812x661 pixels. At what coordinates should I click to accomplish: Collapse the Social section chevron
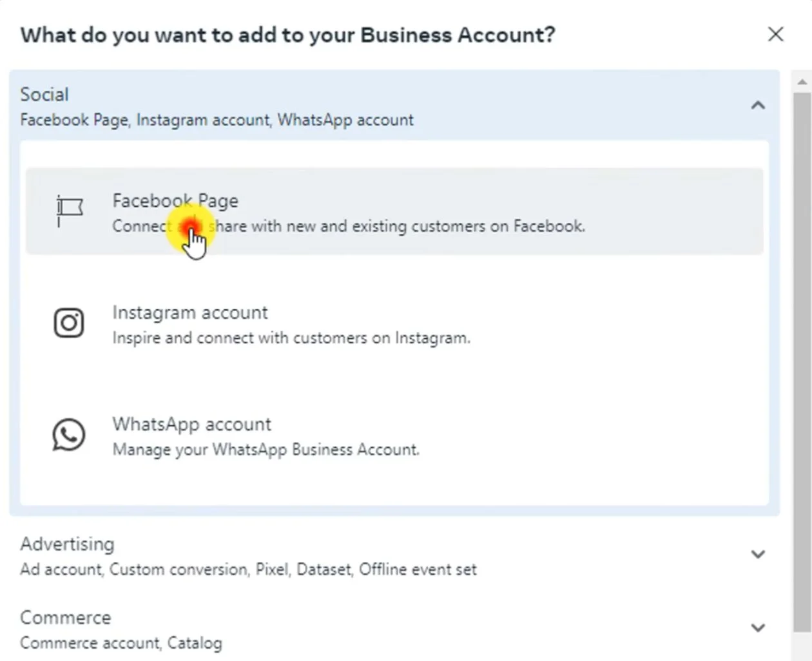coord(758,105)
